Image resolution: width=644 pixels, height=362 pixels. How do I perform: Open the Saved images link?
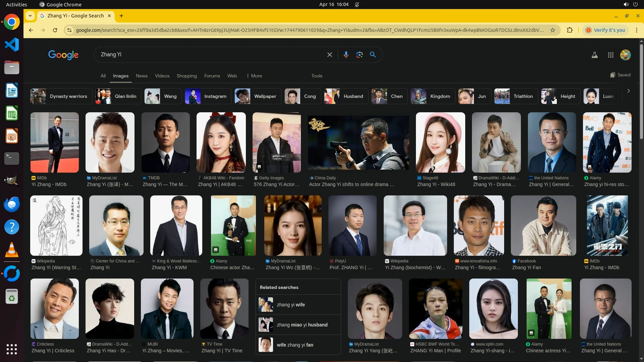point(620,75)
